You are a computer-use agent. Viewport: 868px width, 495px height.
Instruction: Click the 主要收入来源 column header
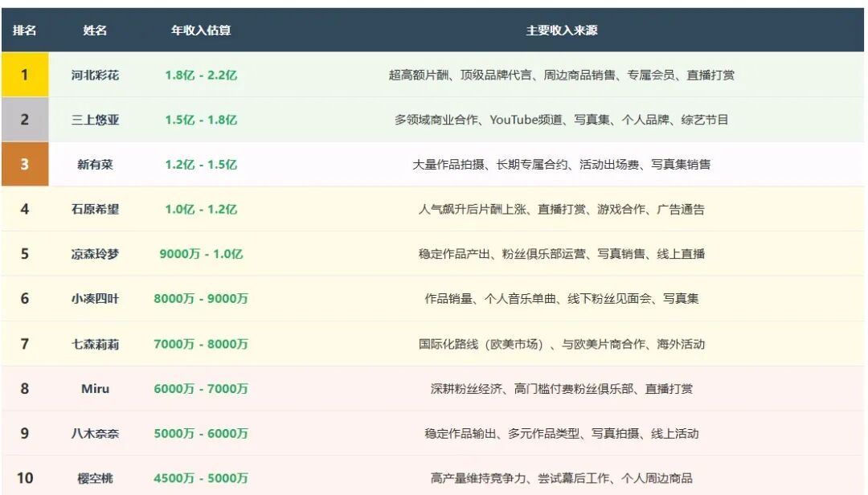(561, 31)
